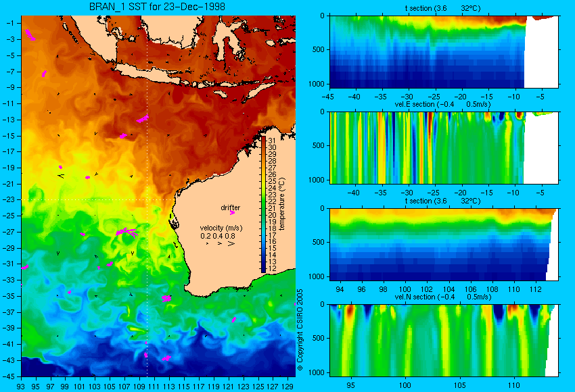Pick the magenta drifter marker near 13°S 109°E
Viewport: 575px width, 392px height.
click(x=143, y=119)
